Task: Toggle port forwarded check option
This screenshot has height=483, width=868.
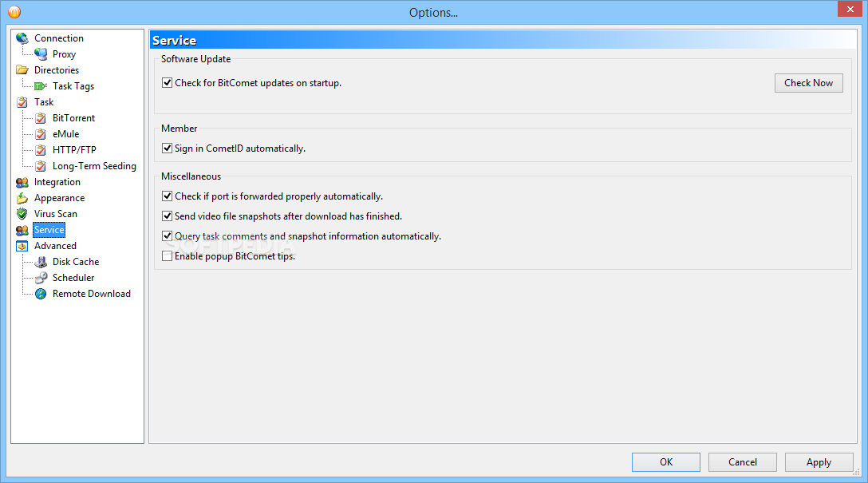Action: point(168,196)
